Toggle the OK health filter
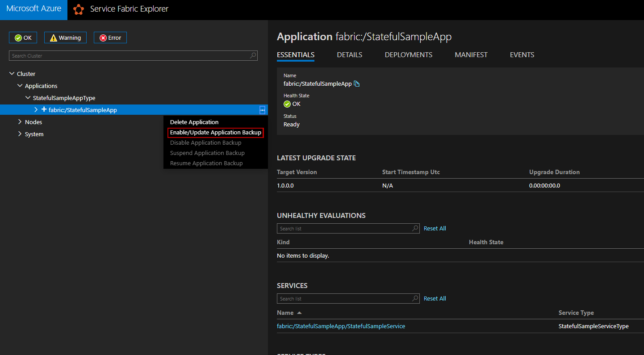 (x=23, y=38)
